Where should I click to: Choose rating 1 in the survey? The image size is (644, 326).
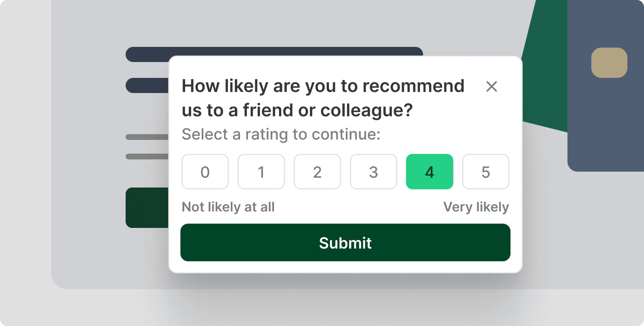[261, 172]
